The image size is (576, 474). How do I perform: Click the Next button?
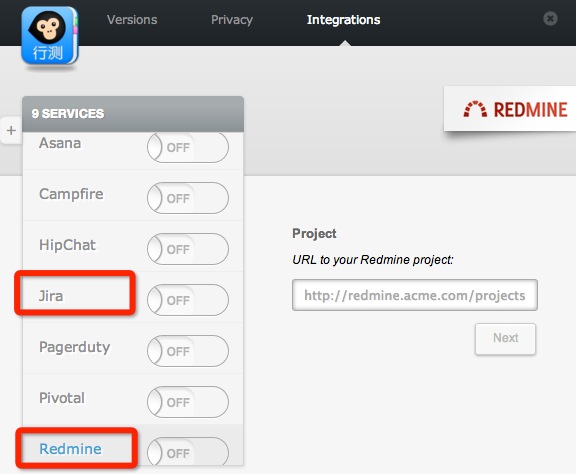click(505, 339)
